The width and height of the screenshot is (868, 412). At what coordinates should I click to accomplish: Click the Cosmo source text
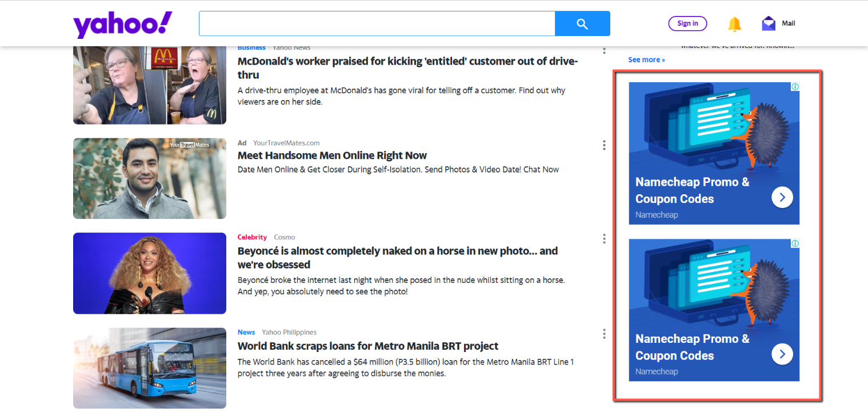(285, 237)
